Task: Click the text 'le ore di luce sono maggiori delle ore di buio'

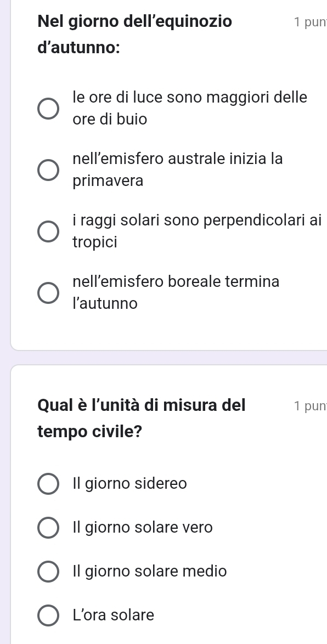Action: click(190, 109)
